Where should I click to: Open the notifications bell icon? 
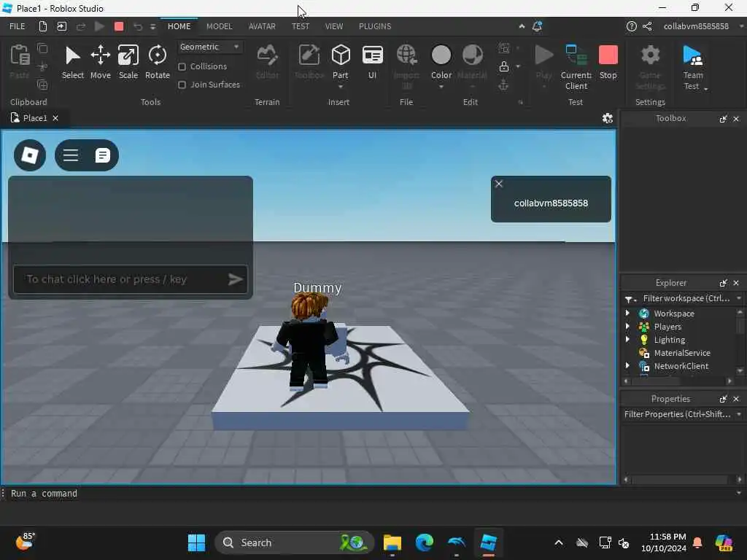coord(537,26)
